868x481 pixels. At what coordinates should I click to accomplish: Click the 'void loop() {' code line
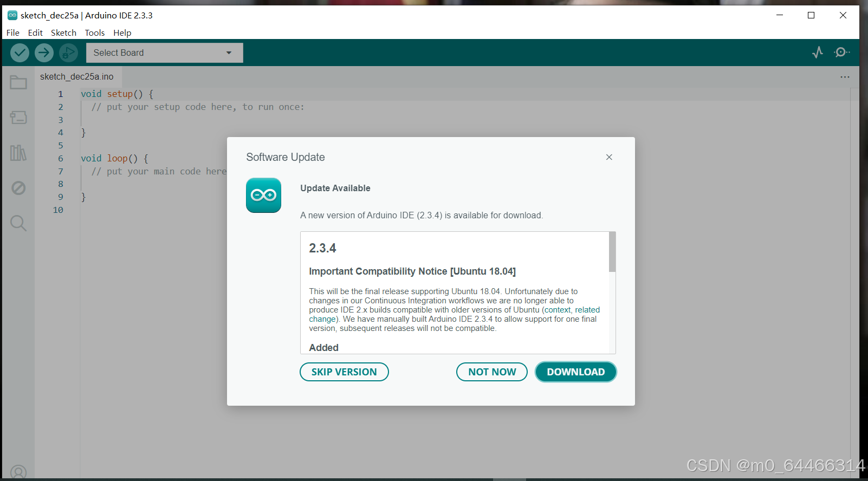point(114,158)
